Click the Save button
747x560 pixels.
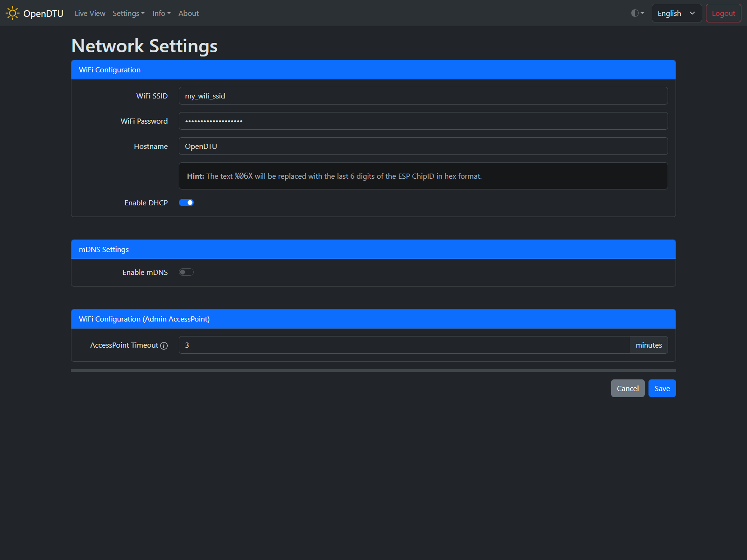662,388
